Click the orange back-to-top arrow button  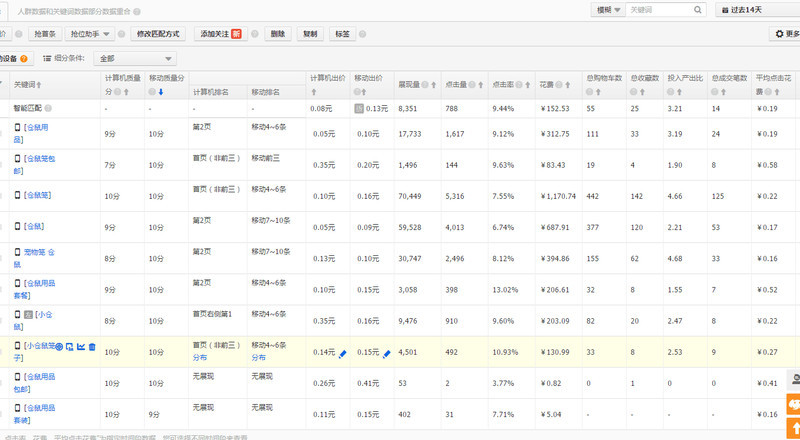pos(793,428)
